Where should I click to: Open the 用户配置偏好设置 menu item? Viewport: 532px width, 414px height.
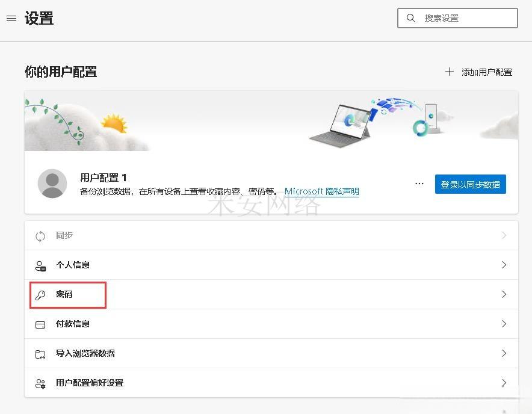click(90, 383)
